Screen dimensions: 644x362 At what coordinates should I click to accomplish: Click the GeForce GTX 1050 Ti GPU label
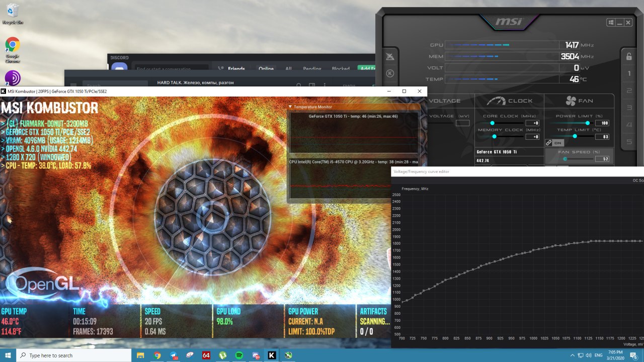point(497,152)
